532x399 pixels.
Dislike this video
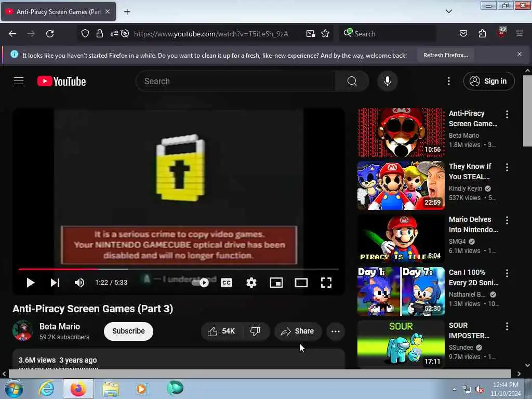click(255, 331)
